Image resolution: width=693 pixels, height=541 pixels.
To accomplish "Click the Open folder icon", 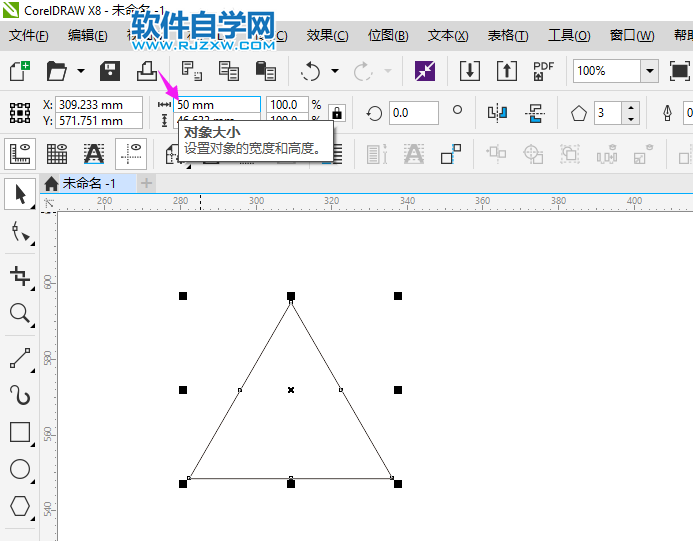I will [57, 71].
